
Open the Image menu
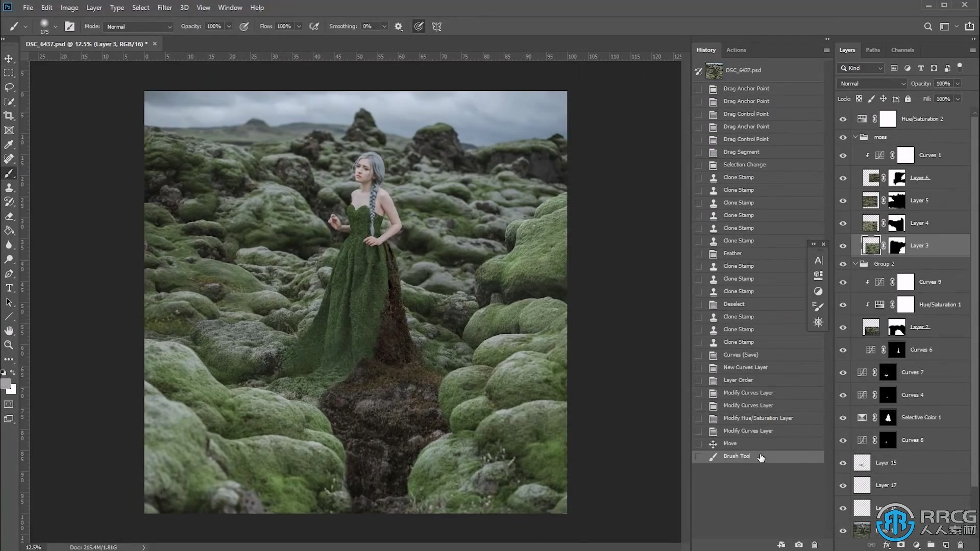click(x=69, y=8)
